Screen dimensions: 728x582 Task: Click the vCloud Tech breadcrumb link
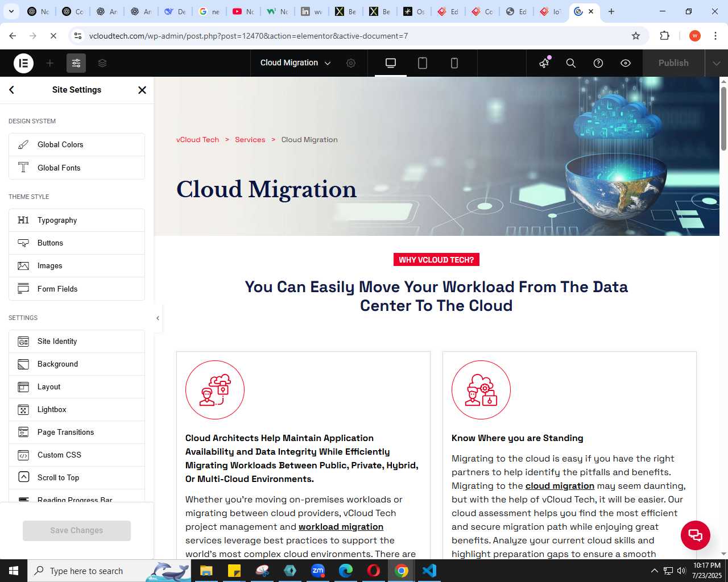(197, 140)
